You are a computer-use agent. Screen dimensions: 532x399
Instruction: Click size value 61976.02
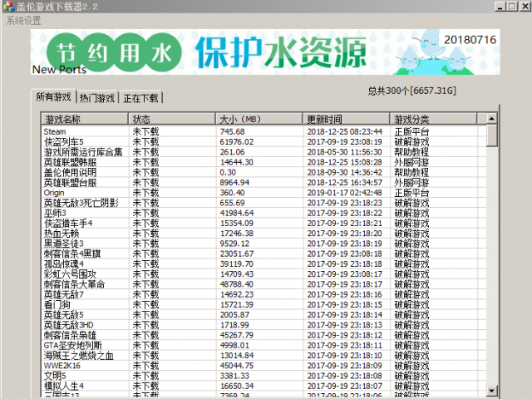[x=236, y=142]
